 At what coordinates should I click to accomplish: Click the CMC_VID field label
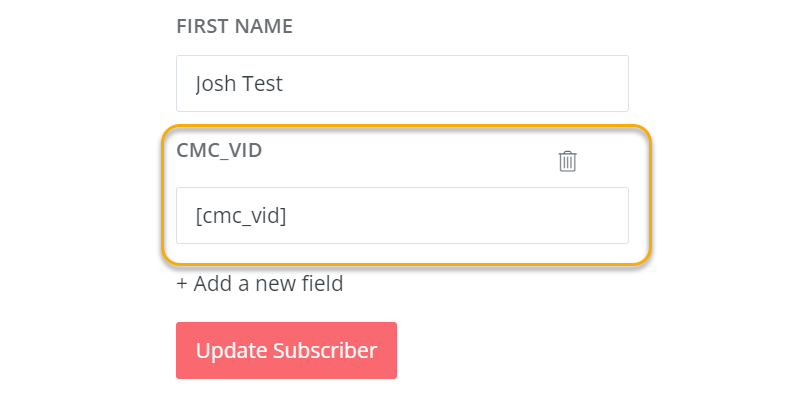(x=219, y=150)
